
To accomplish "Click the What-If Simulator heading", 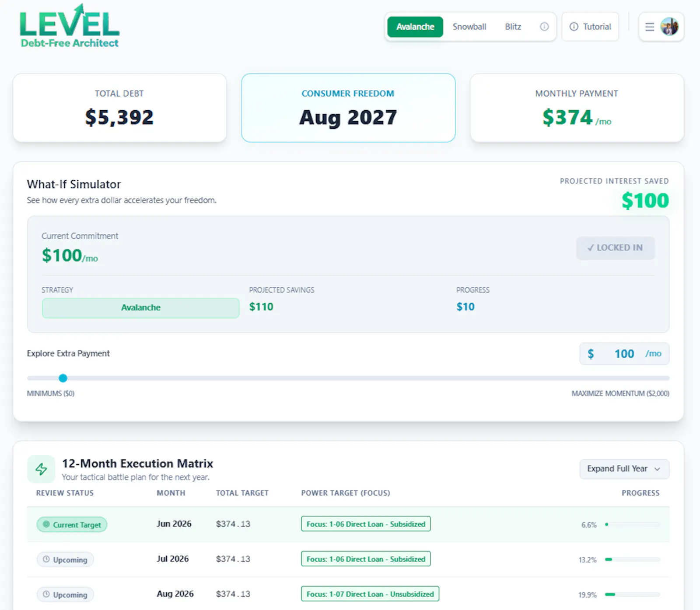I will [73, 184].
